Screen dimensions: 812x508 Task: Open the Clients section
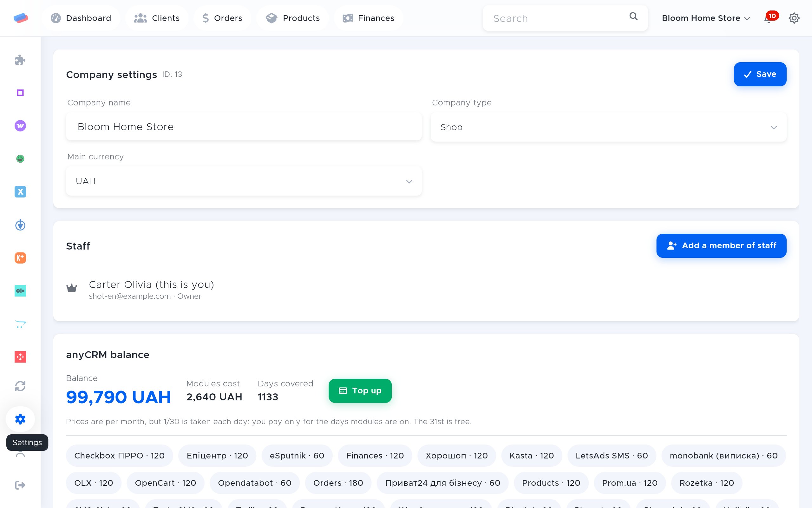pyautogui.click(x=157, y=18)
